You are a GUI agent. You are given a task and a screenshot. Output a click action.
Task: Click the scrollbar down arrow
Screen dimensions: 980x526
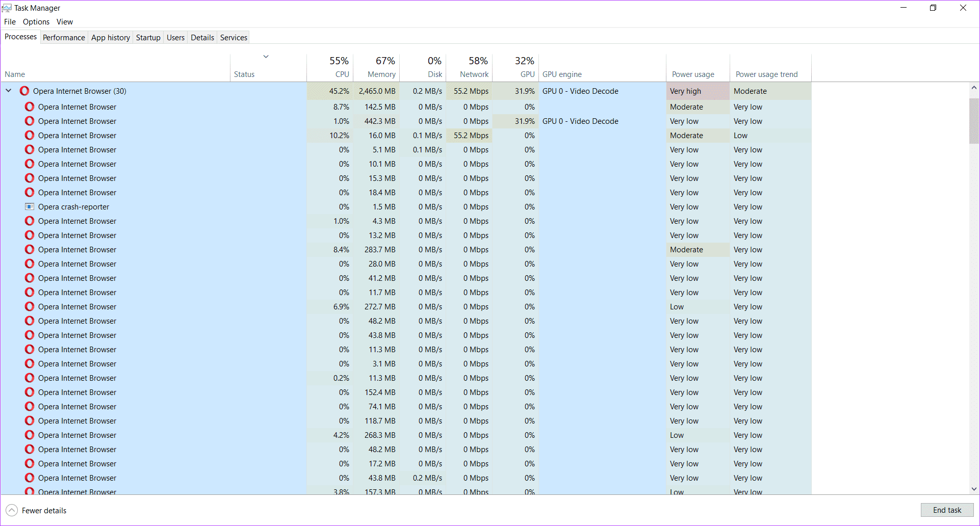[x=974, y=489]
